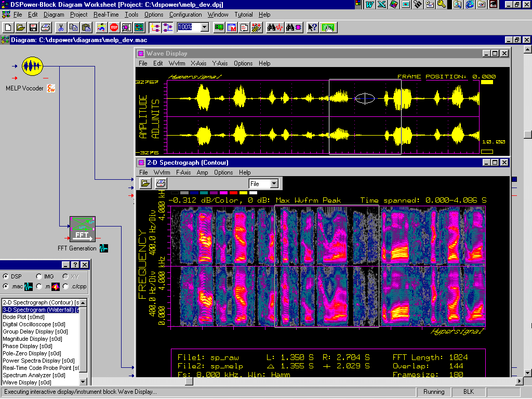This screenshot has width=532, height=399.
Task: Open the Wvfrm menu in Wave Display
Action: [x=177, y=63]
